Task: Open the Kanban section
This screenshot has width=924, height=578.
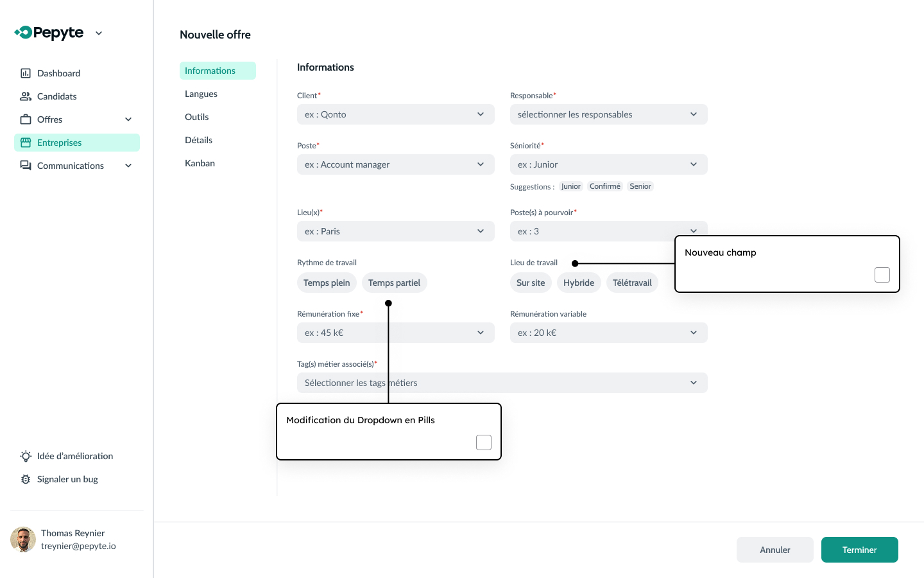Action: point(200,163)
